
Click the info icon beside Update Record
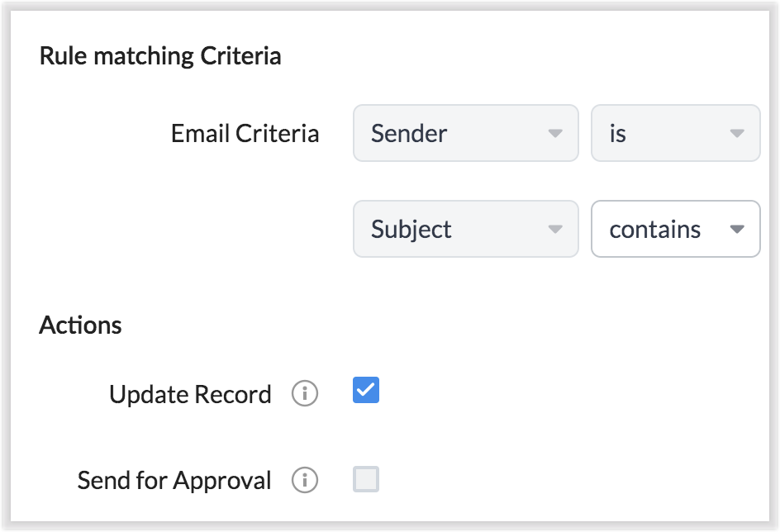pyautogui.click(x=305, y=394)
